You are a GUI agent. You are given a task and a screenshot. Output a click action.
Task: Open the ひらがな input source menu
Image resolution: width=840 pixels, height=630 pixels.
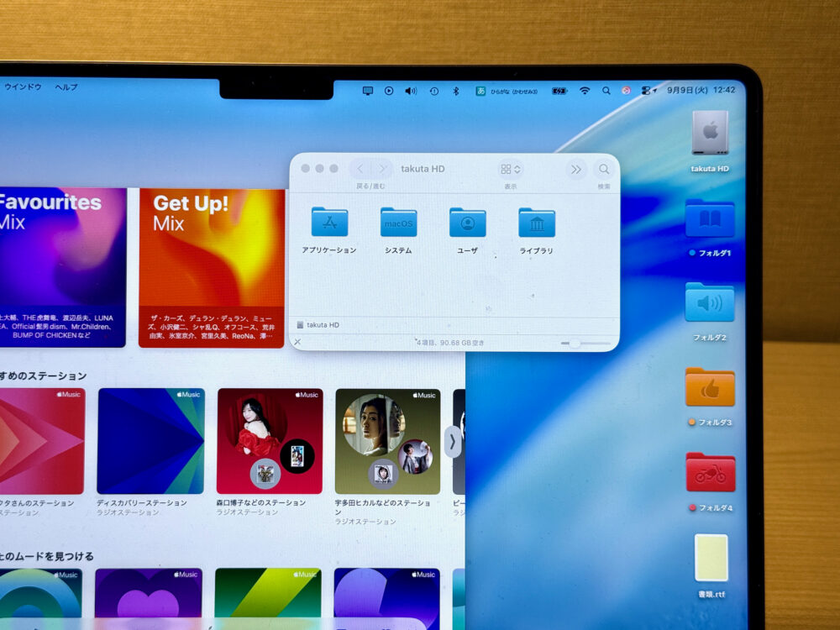507,92
